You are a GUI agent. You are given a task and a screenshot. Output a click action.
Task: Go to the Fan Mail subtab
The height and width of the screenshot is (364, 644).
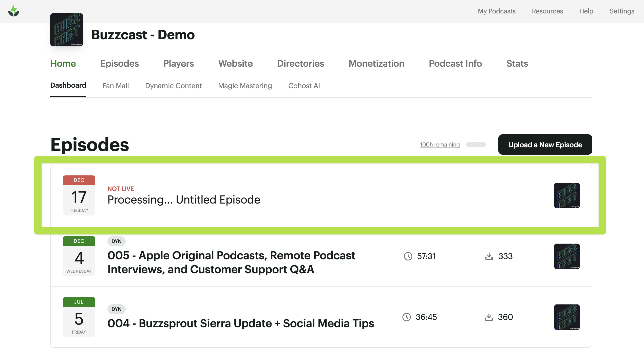116,86
